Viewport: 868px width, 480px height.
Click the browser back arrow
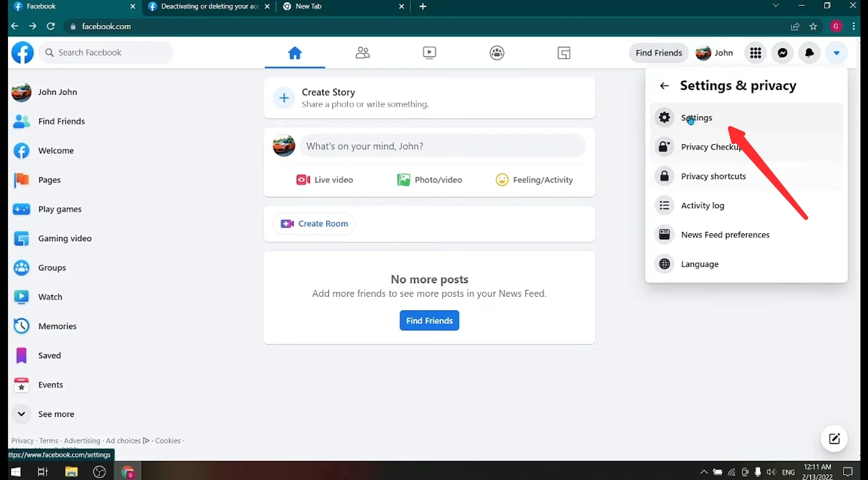[x=15, y=26]
